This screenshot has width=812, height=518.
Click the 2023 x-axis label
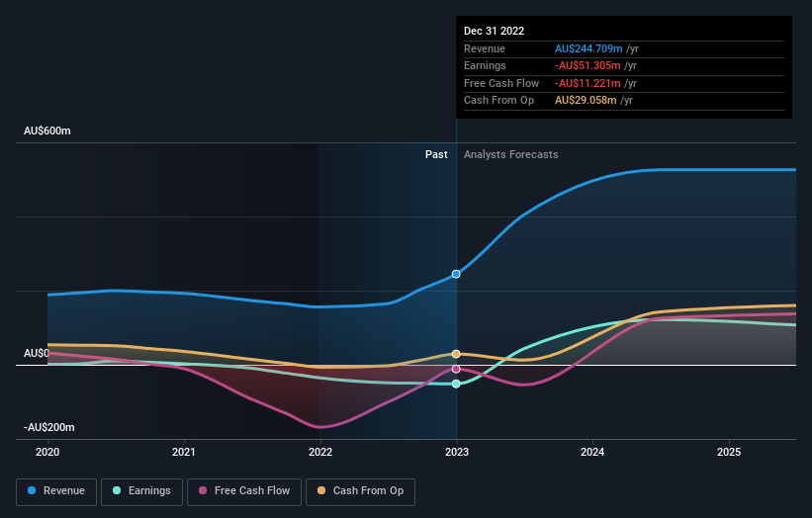pos(457,452)
